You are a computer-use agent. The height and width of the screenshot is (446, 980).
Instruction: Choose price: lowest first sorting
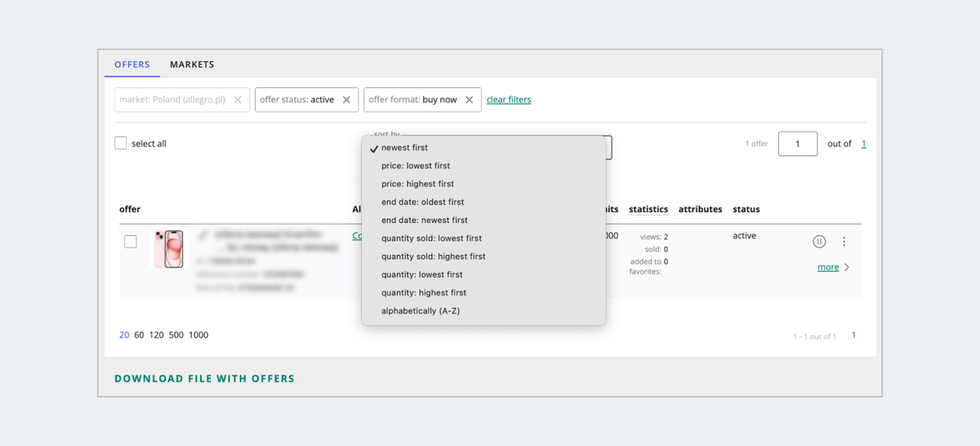point(416,166)
